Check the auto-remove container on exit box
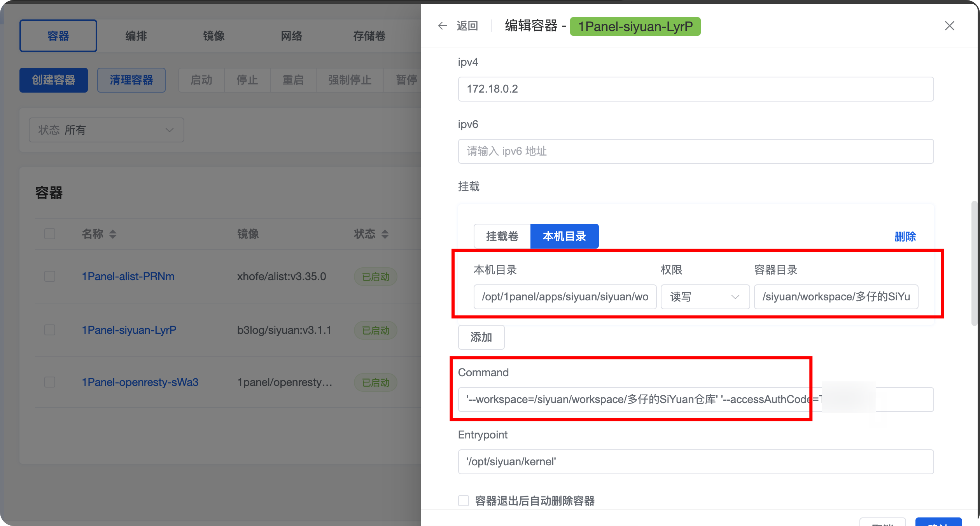The width and height of the screenshot is (980, 526). tap(464, 500)
